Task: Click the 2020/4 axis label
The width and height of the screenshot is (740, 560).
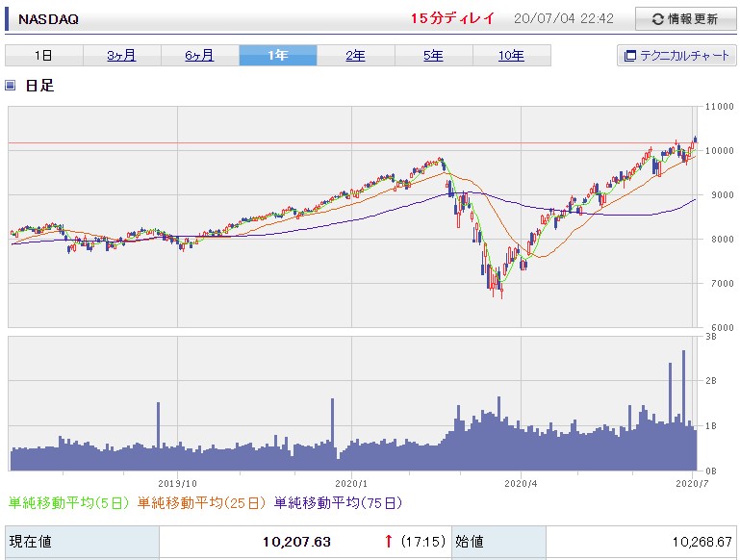Action: (521, 484)
